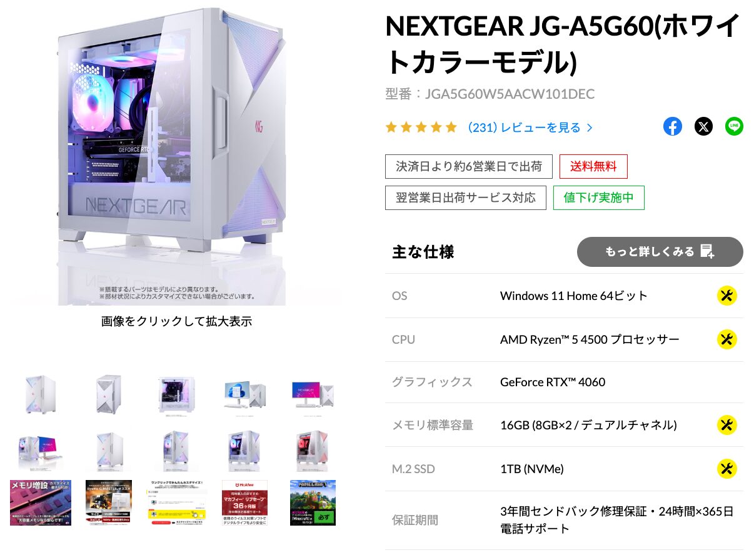
Task: Share the product on Facebook
Action: (673, 127)
